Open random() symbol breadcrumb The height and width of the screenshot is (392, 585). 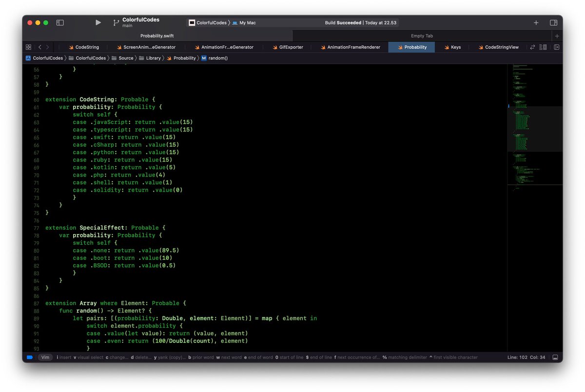click(214, 58)
